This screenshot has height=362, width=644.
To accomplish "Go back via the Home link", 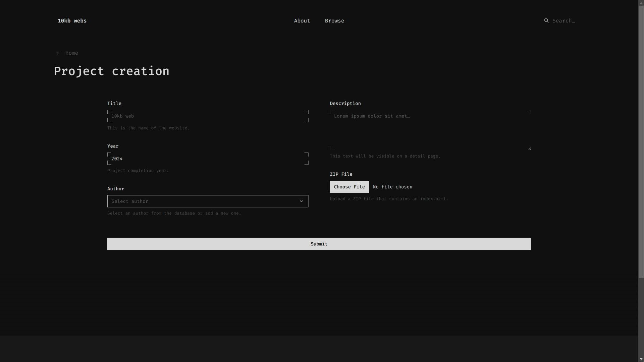I will click(x=71, y=53).
